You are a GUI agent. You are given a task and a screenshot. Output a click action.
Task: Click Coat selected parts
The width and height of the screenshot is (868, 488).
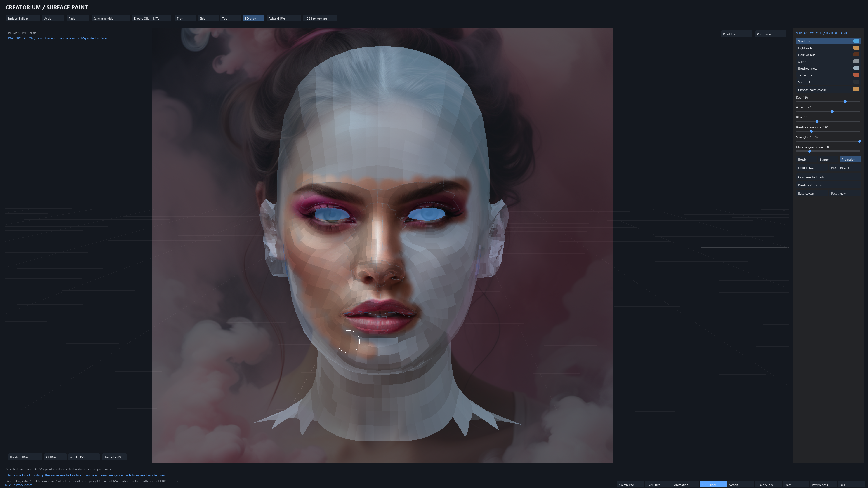pos(828,177)
